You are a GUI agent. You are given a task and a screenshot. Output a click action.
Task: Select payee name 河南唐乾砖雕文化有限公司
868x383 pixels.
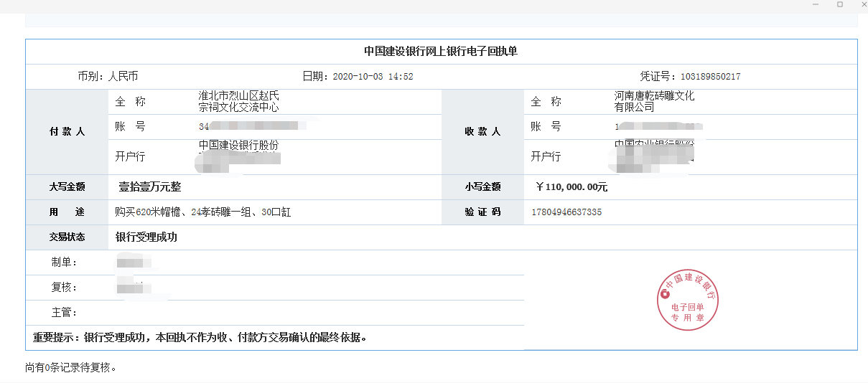pos(654,102)
